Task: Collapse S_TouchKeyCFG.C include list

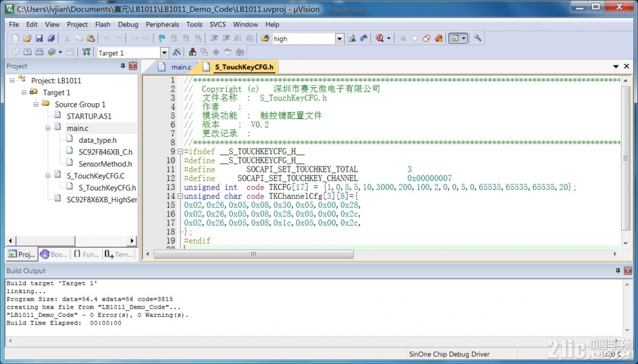Action: [x=48, y=175]
